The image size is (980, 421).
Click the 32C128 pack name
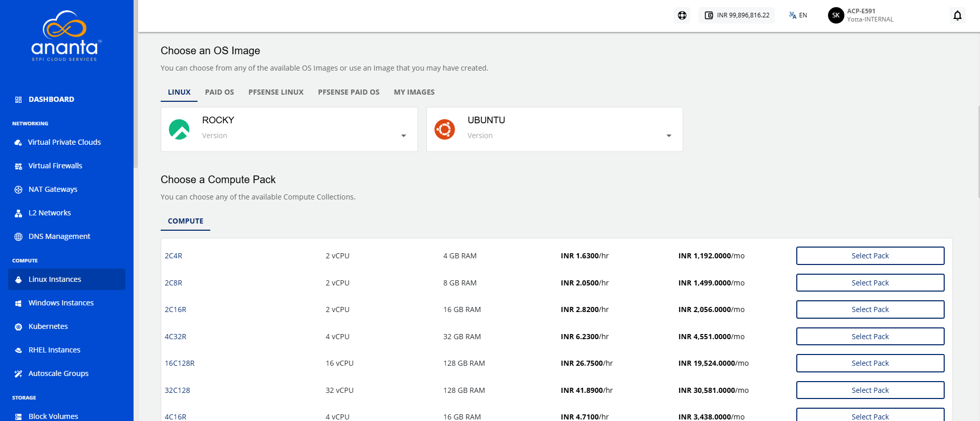point(177,390)
